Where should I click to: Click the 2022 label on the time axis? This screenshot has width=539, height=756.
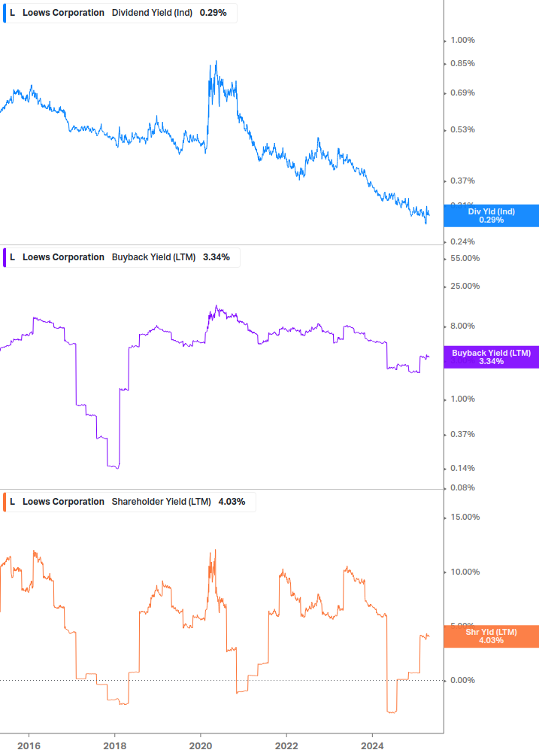pyautogui.click(x=286, y=746)
